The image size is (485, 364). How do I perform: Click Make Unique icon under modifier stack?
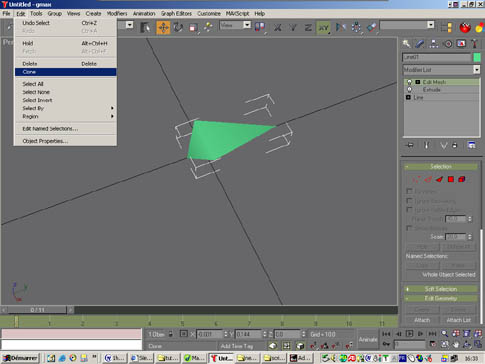point(443,145)
